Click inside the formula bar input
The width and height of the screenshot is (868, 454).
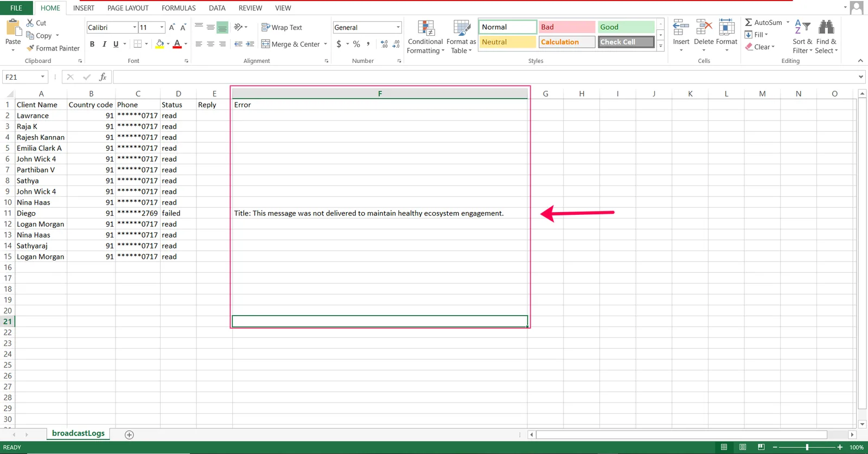tap(484, 77)
